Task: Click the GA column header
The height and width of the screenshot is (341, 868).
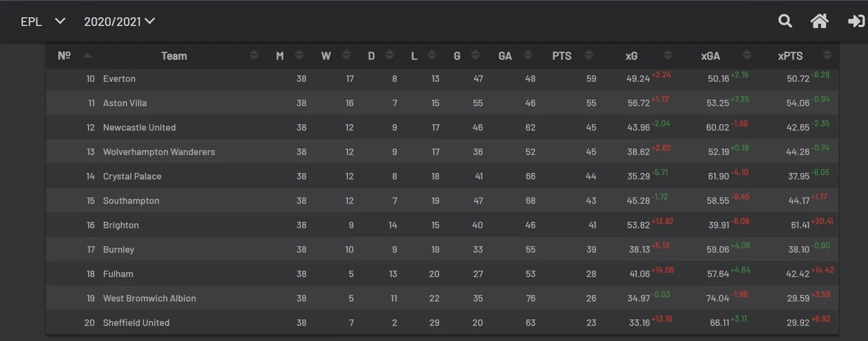Action: (x=505, y=55)
